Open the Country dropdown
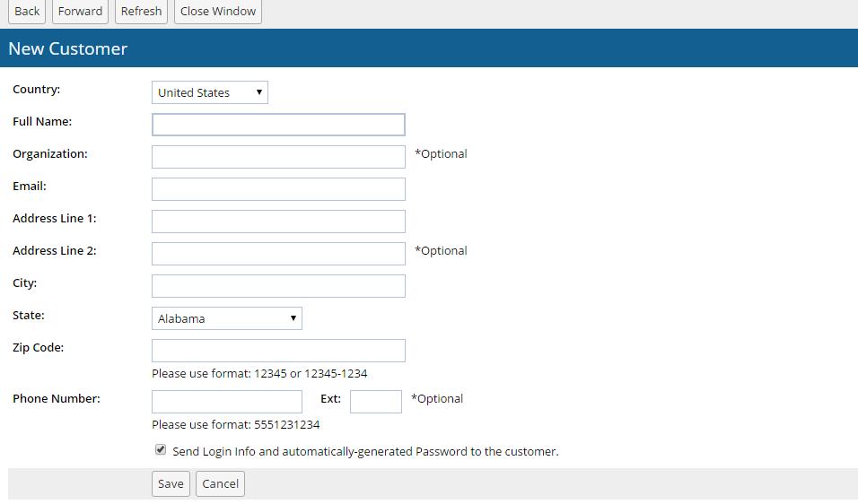858x504 pixels. click(210, 92)
